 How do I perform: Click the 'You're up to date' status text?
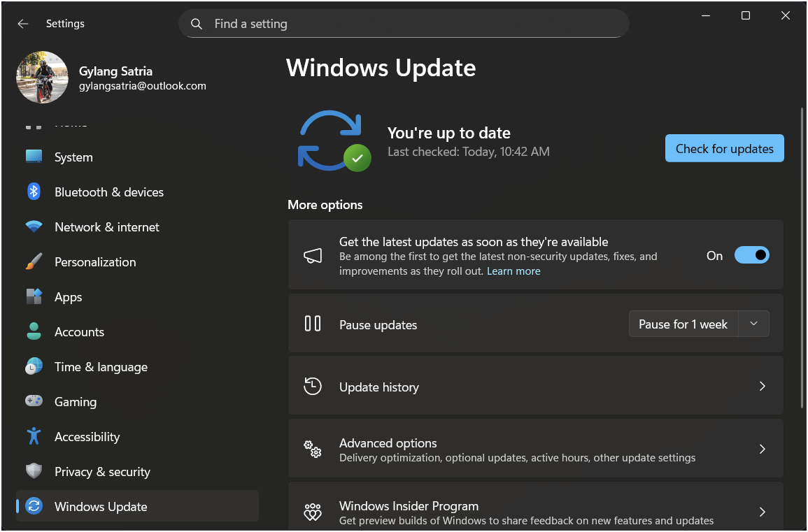pyautogui.click(x=449, y=133)
